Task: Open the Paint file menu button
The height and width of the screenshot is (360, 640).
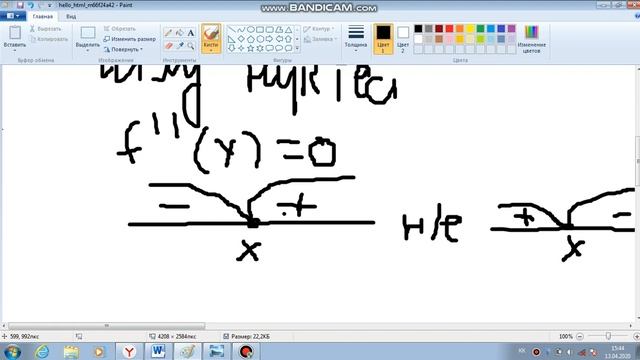Action: tap(13, 16)
